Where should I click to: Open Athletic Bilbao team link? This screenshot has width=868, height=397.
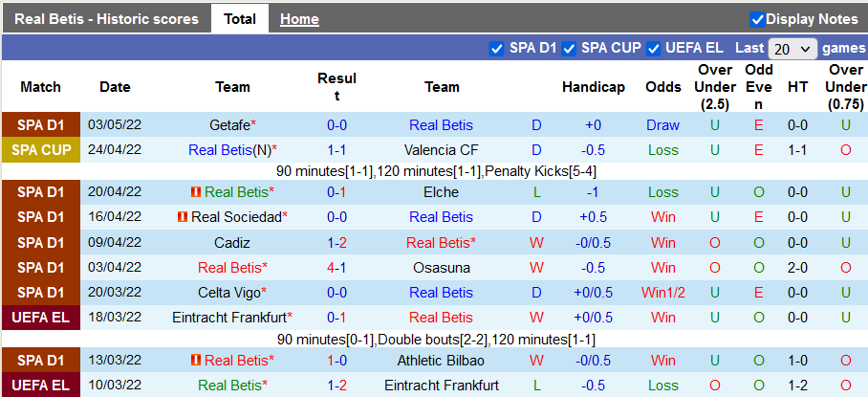[x=442, y=361]
